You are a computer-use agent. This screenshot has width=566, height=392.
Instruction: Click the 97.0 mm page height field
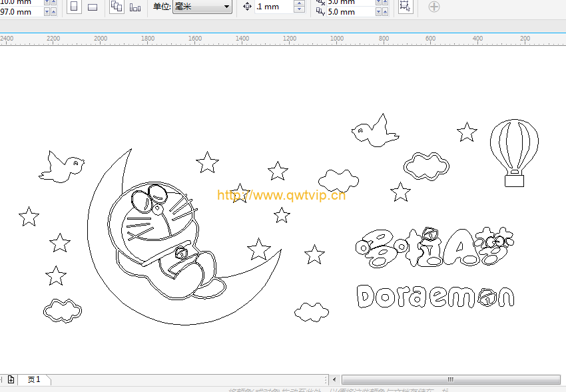click(21, 12)
